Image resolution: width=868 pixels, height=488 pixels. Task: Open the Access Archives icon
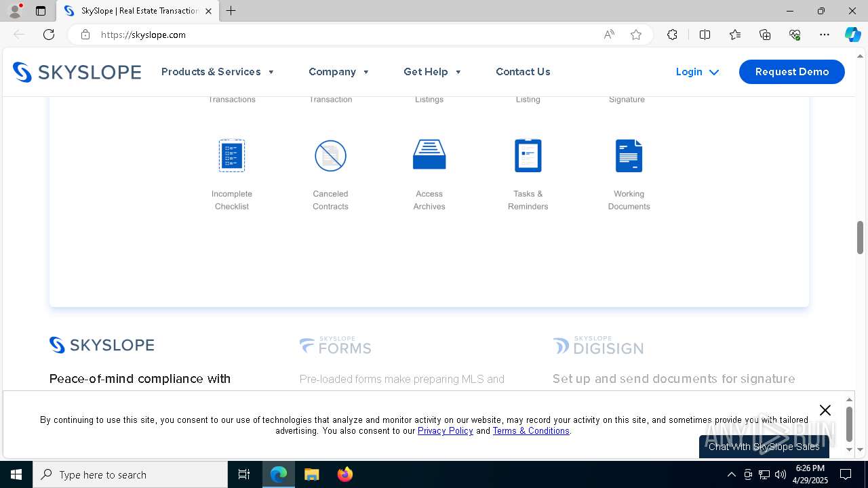[429, 155]
